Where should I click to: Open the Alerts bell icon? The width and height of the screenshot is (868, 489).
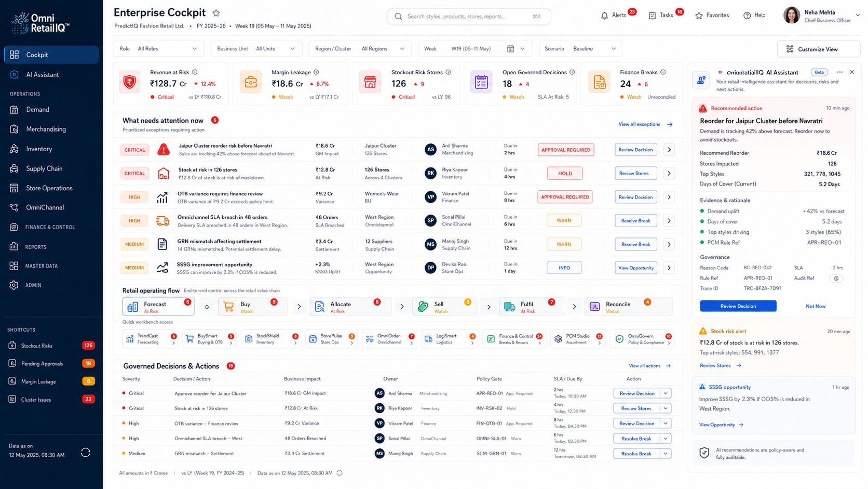tap(604, 16)
